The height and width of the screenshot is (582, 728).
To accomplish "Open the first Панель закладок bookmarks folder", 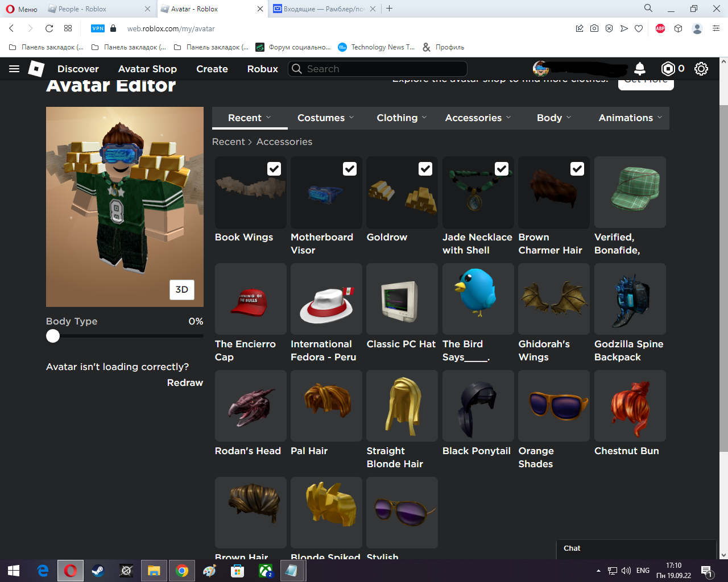I will [47, 47].
